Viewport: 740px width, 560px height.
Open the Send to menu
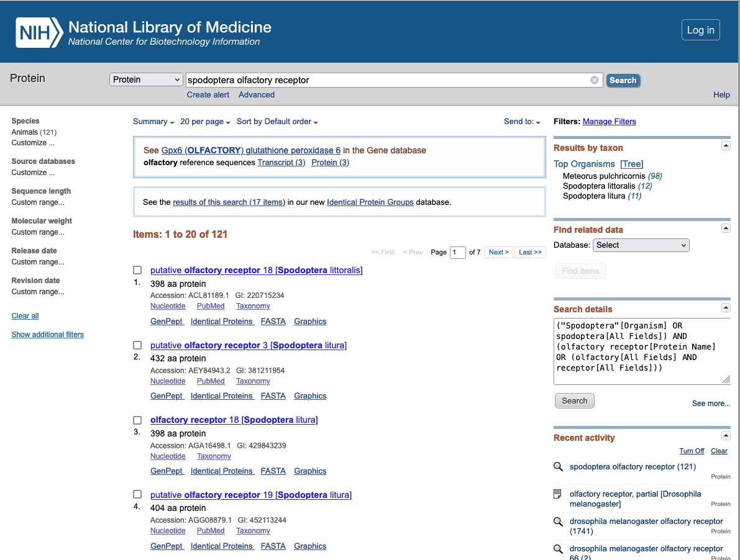point(522,122)
